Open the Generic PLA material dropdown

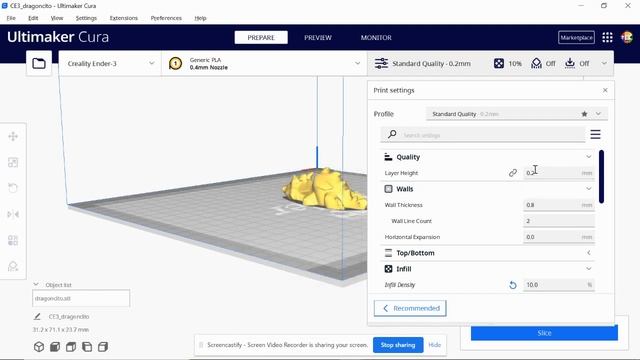(x=264, y=64)
